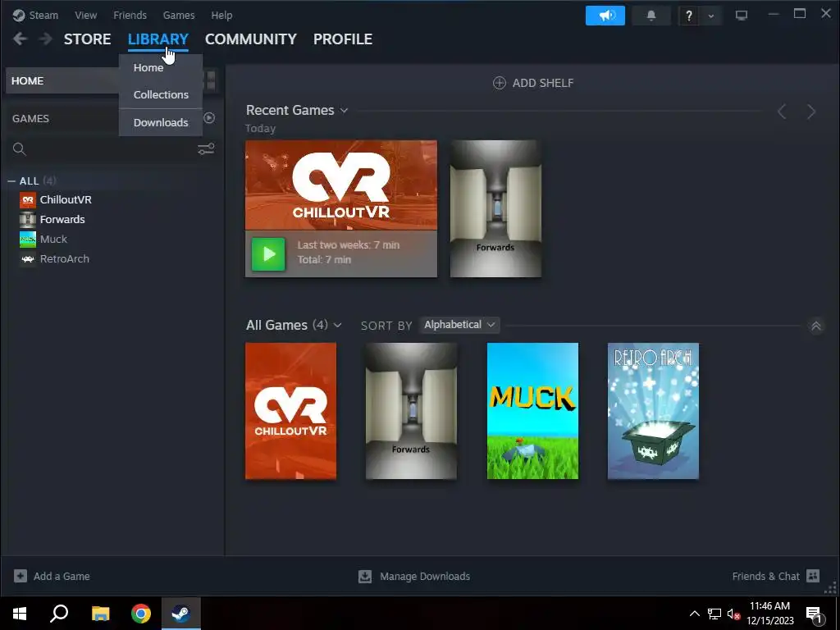Open advanced filter sliders icon
Image resolution: width=840 pixels, height=630 pixels.
206,149
